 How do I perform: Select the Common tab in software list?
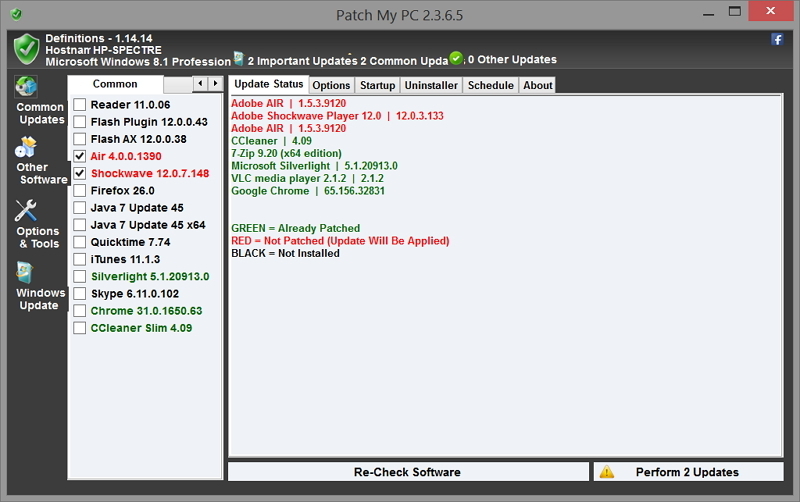[115, 84]
